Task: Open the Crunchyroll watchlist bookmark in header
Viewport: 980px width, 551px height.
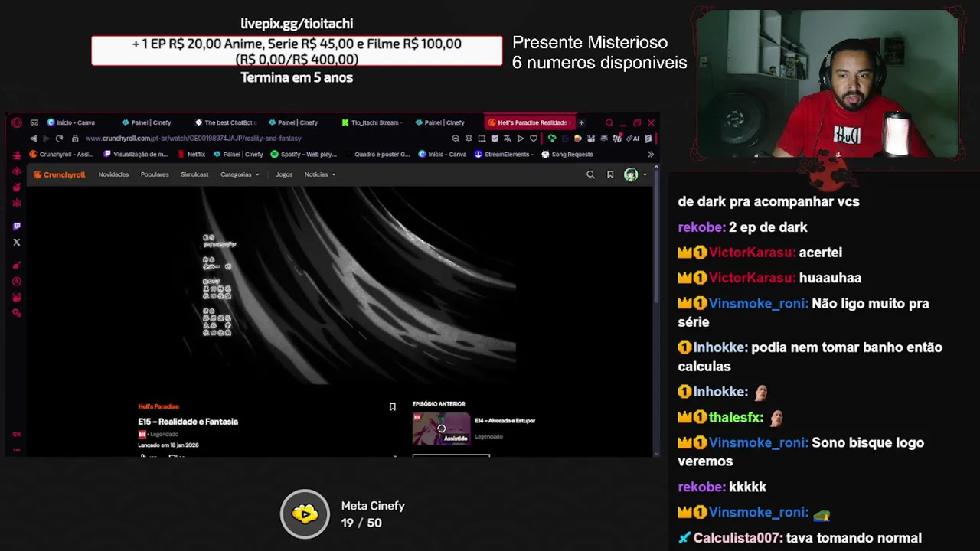Action: point(610,174)
